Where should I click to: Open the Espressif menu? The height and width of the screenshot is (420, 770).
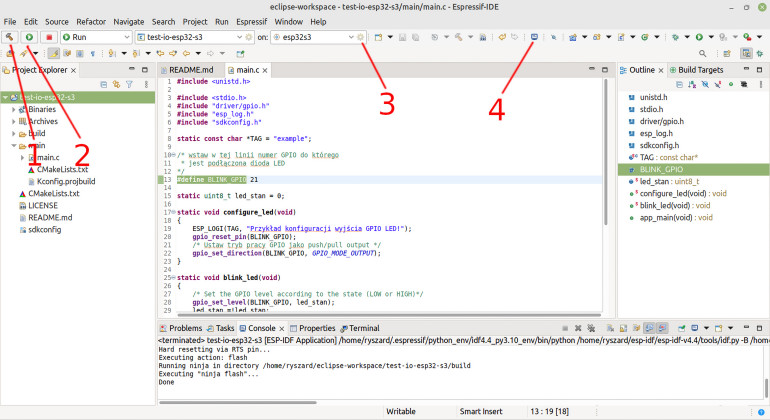tap(251, 21)
